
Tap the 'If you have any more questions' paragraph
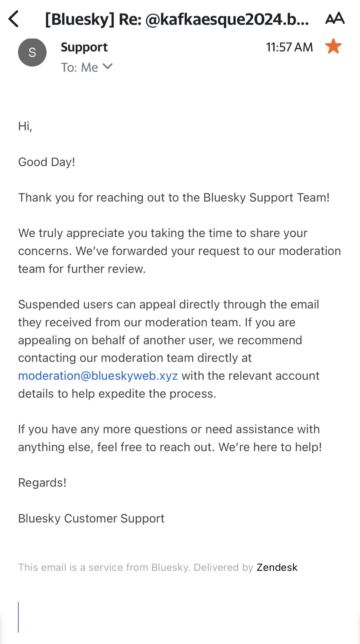pos(170,438)
